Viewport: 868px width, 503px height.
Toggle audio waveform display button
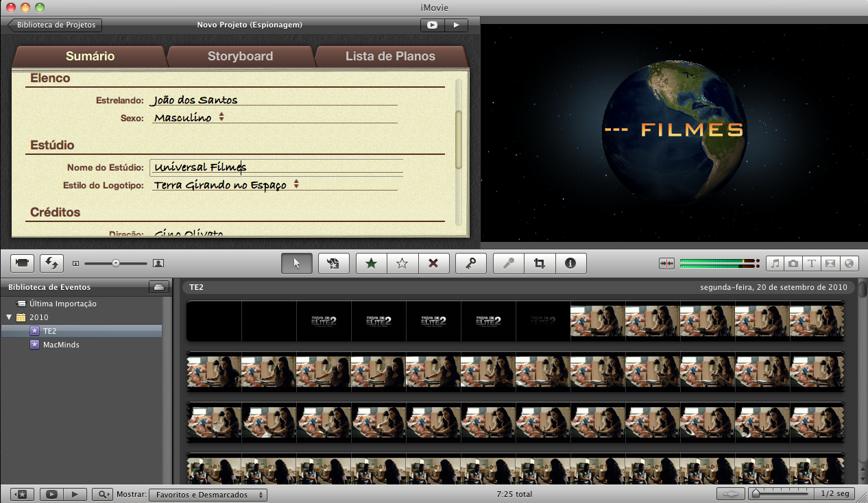click(731, 494)
